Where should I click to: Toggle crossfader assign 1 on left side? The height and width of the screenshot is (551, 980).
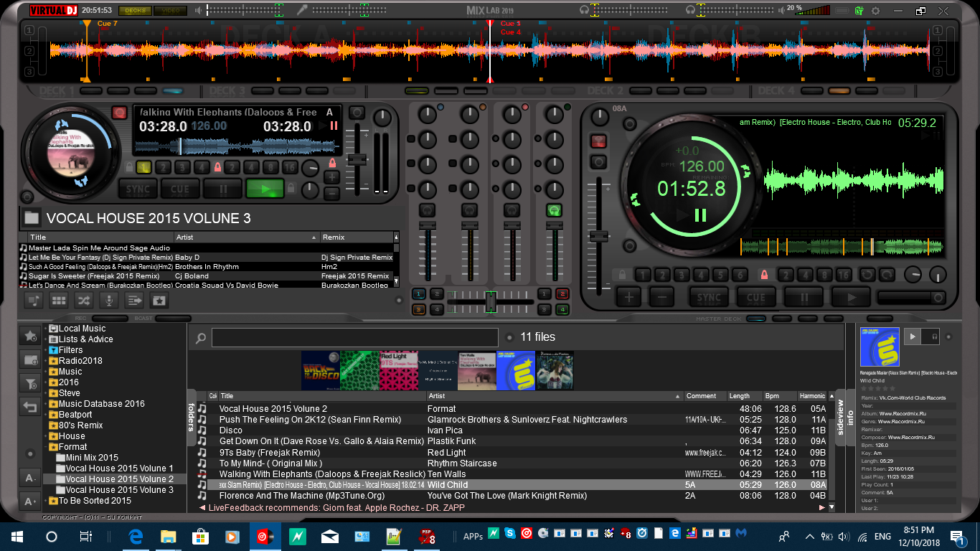pos(418,293)
